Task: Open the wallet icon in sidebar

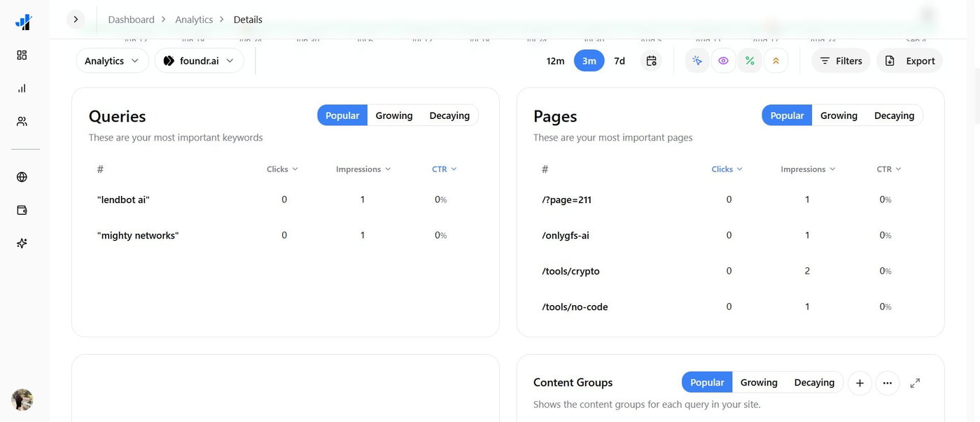Action: pos(22,210)
